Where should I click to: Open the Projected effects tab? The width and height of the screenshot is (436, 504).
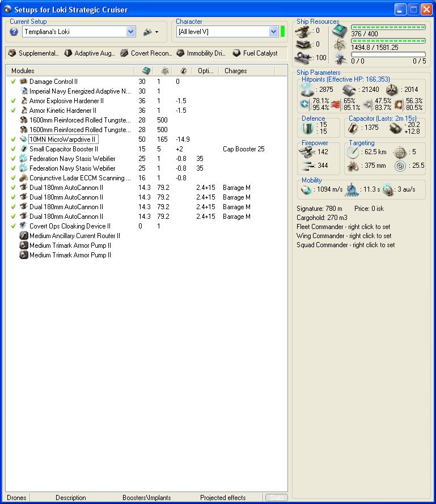tap(223, 498)
